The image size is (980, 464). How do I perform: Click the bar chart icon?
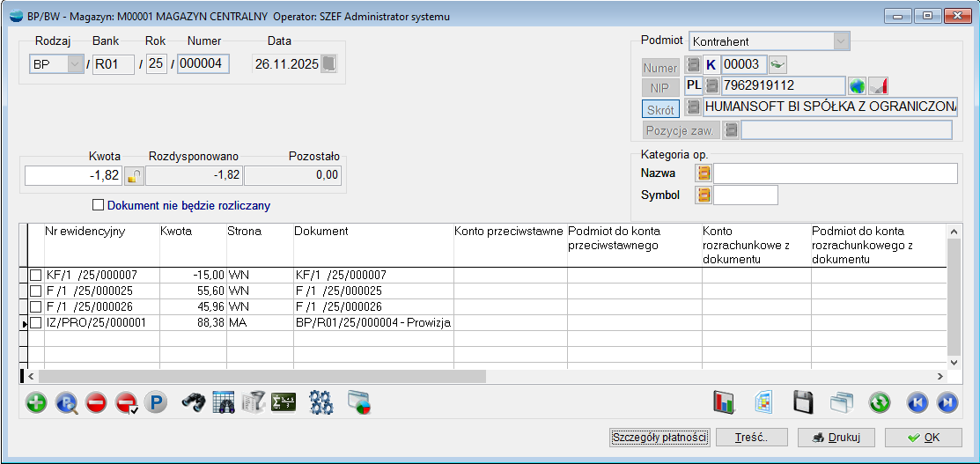click(725, 403)
